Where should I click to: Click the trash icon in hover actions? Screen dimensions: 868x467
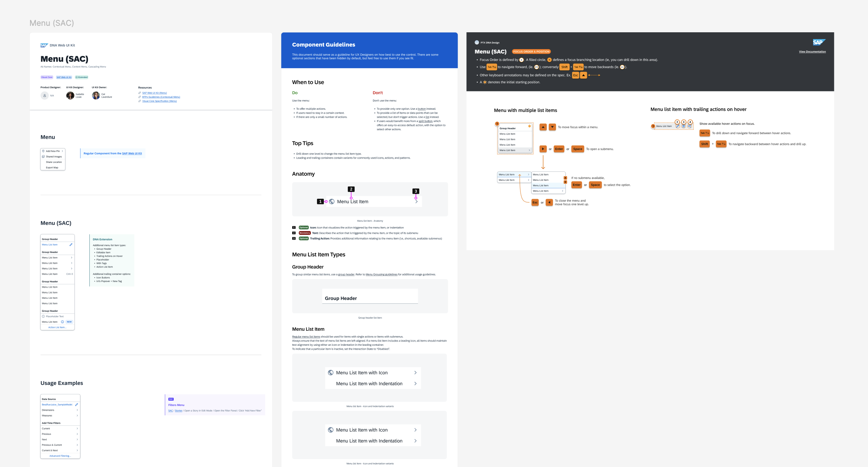click(683, 126)
